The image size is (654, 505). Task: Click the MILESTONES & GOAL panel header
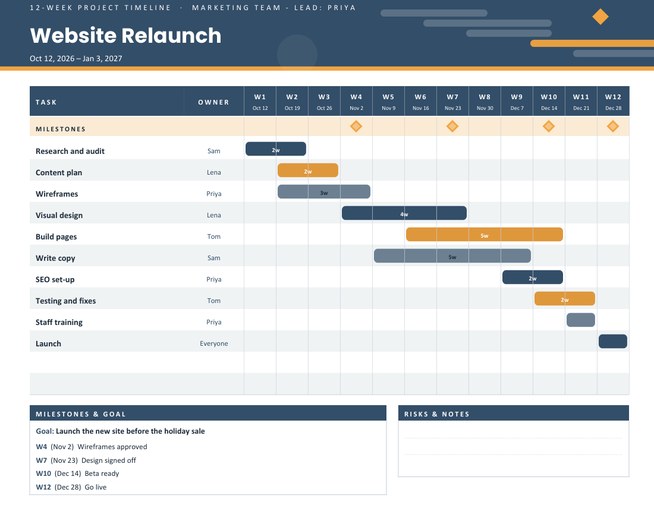[x=208, y=414]
